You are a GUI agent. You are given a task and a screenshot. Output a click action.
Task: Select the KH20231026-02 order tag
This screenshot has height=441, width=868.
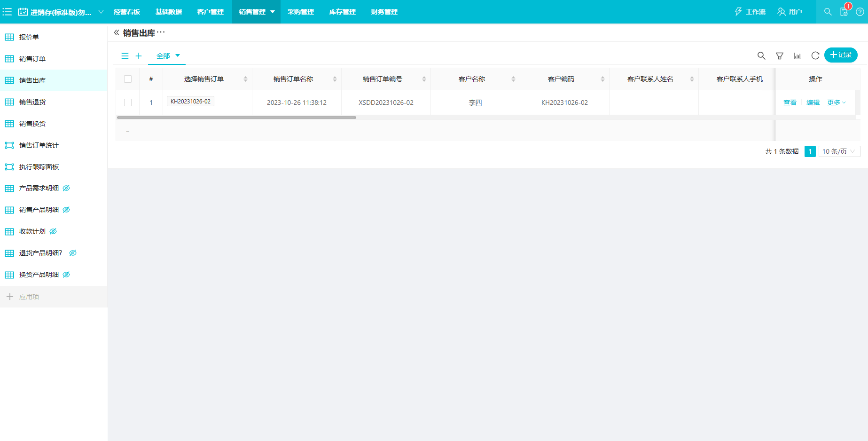pyautogui.click(x=190, y=101)
